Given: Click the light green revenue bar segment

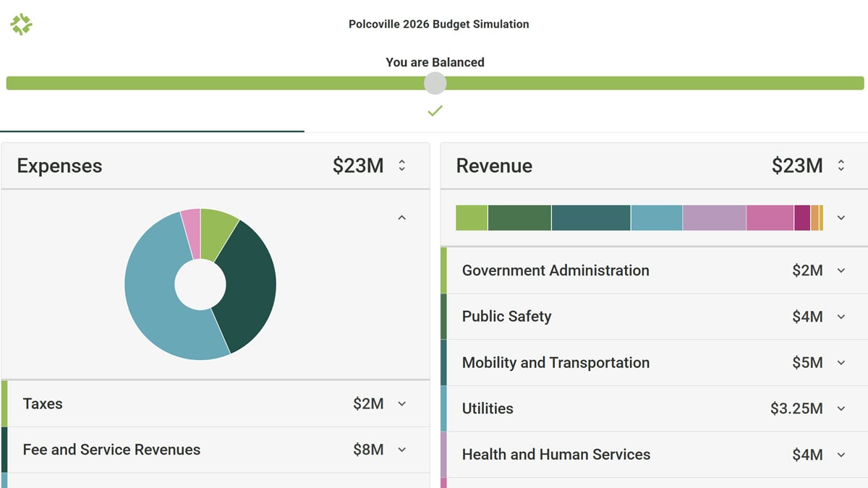Looking at the screenshot, I should point(472,218).
